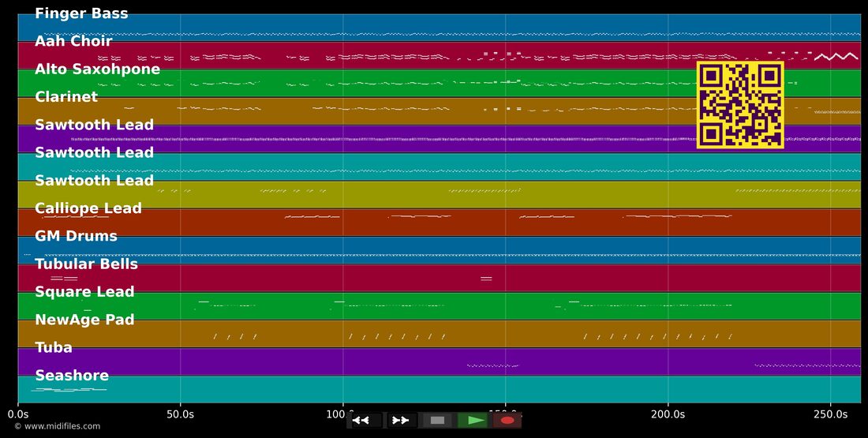The width and height of the screenshot is (868, 438).
Task: Select the Seashore track label
Action: [72, 376]
